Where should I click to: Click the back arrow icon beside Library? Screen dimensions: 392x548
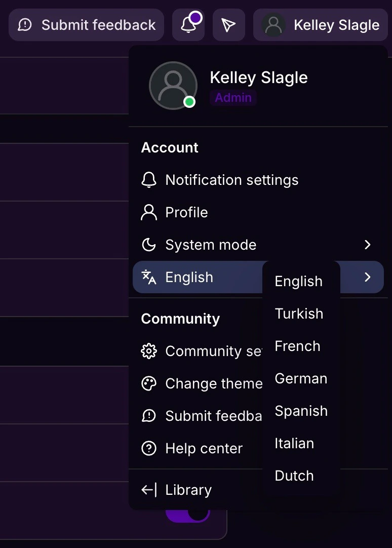click(x=148, y=490)
